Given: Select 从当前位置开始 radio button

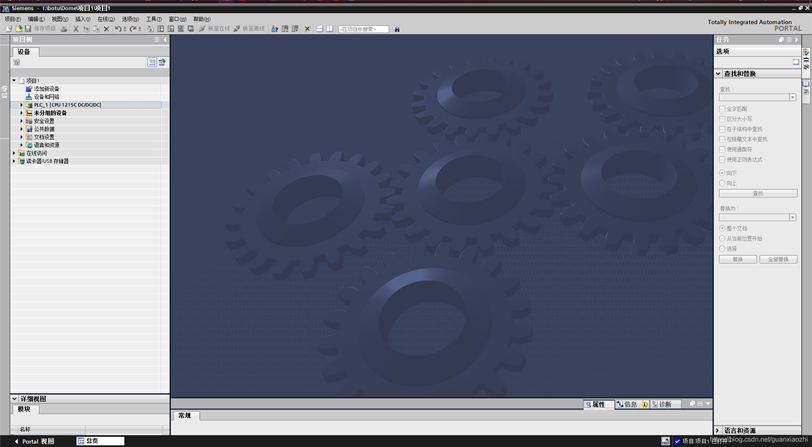Looking at the screenshot, I should coord(722,238).
